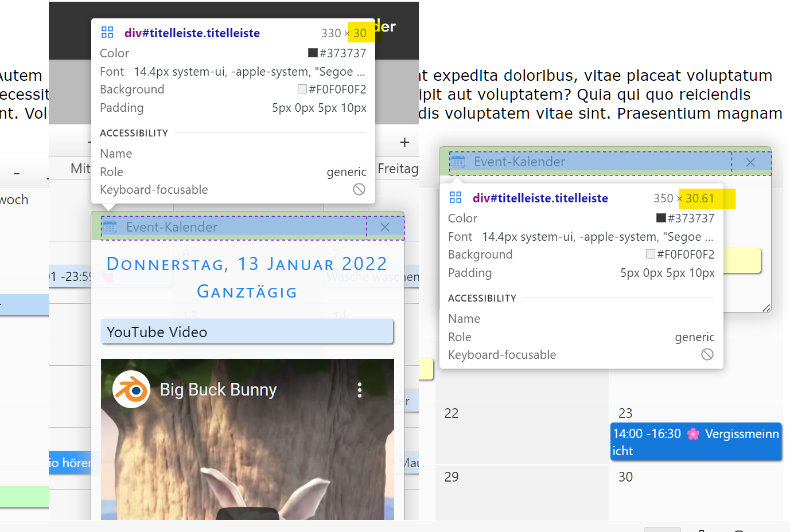Screen dimensions: 790x532
Task: Click the resize handle of right dialog
Action: 766,308
